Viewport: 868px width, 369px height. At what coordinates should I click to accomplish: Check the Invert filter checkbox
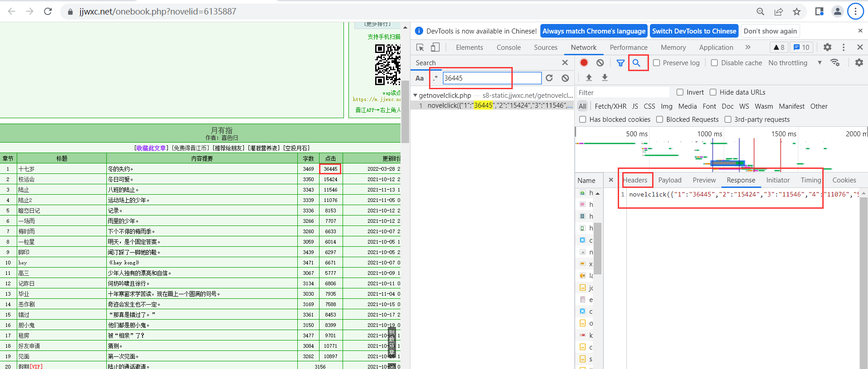[x=680, y=92]
